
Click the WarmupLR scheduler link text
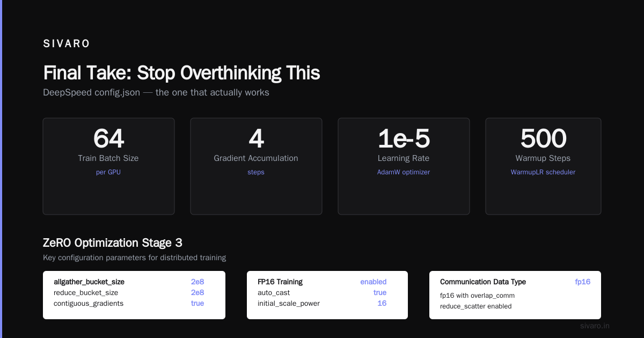(543, 172)
